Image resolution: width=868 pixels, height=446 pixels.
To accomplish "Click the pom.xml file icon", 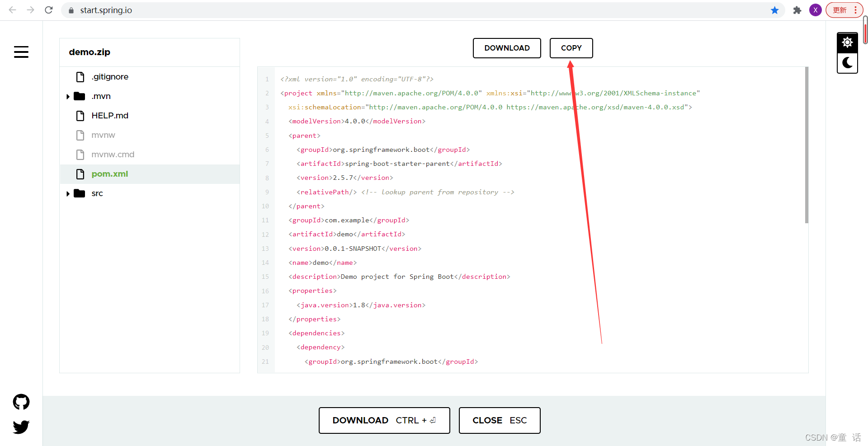I will (x=80, y=174).
